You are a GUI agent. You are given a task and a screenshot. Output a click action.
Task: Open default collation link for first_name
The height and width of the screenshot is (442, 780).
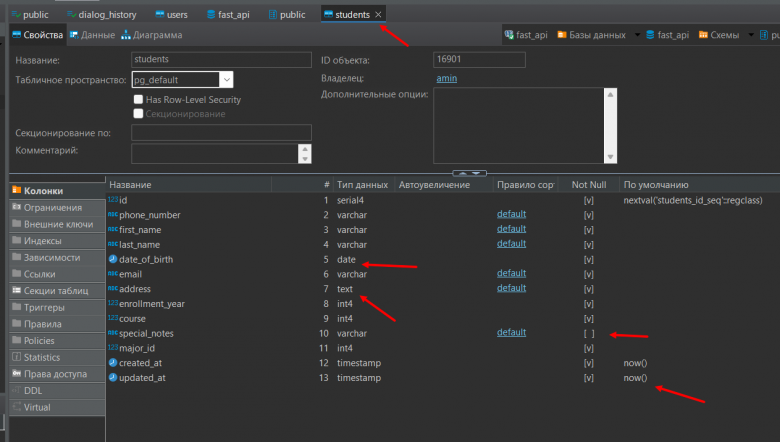pos(511,229)
